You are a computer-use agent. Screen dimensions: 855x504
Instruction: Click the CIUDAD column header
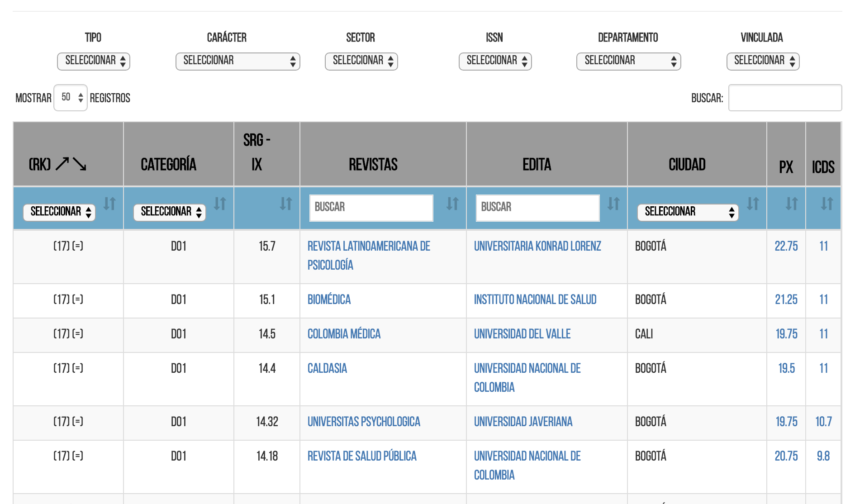[x=687, y=165]
